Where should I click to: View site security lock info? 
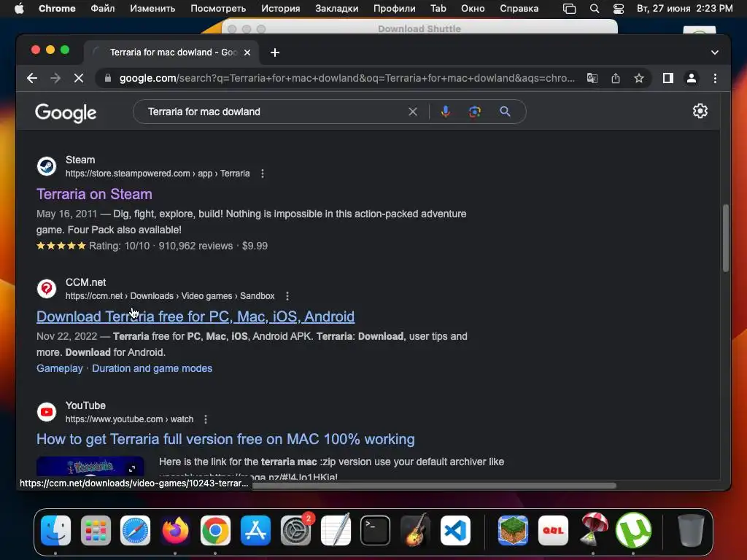pyautogui.click(x=108, y=78)
